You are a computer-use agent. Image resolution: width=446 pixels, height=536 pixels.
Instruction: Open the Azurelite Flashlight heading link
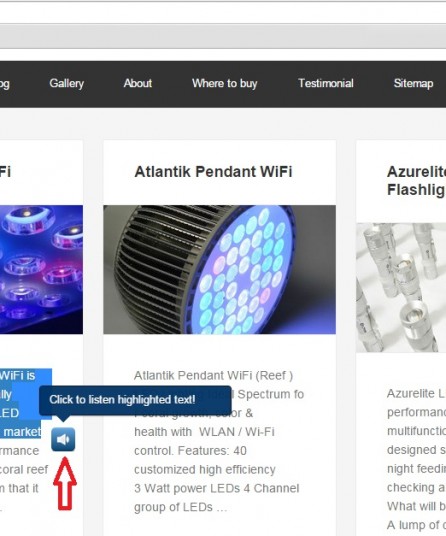[x=416, y=180]
